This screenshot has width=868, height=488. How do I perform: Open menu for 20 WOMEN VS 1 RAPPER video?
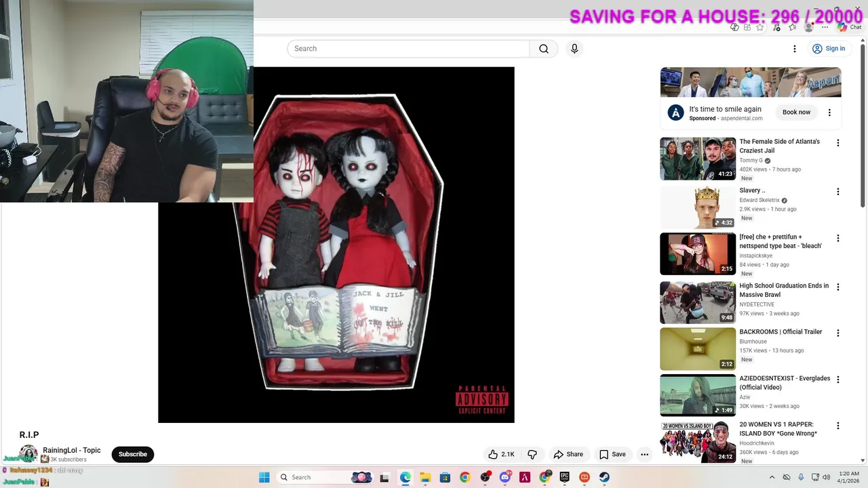(838, 426)
